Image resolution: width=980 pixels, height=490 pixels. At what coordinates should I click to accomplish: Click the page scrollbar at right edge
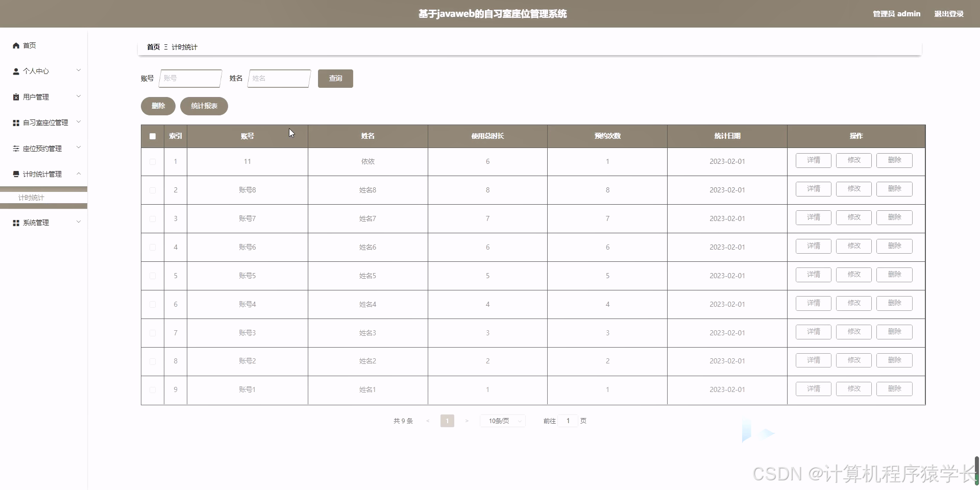click(x=977, y=470)
